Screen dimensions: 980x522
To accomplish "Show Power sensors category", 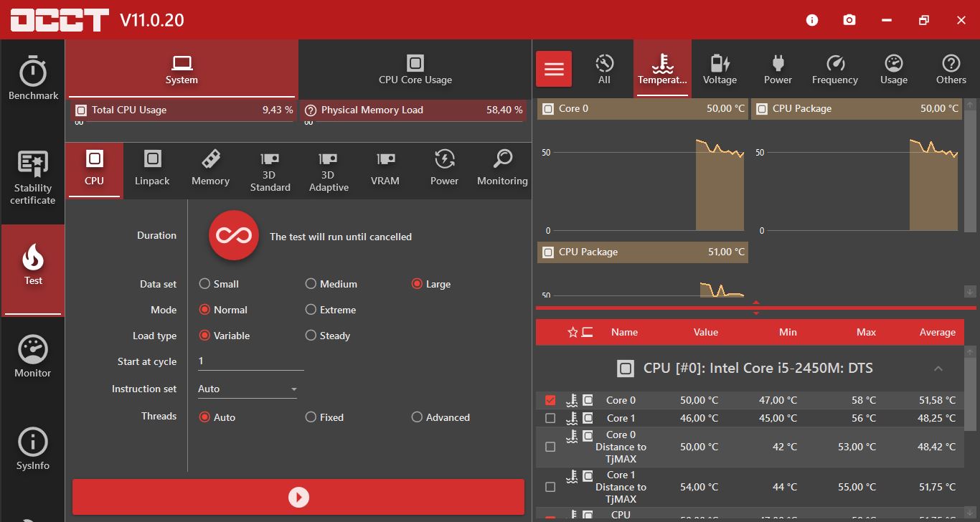I will [x=778, y=69].
